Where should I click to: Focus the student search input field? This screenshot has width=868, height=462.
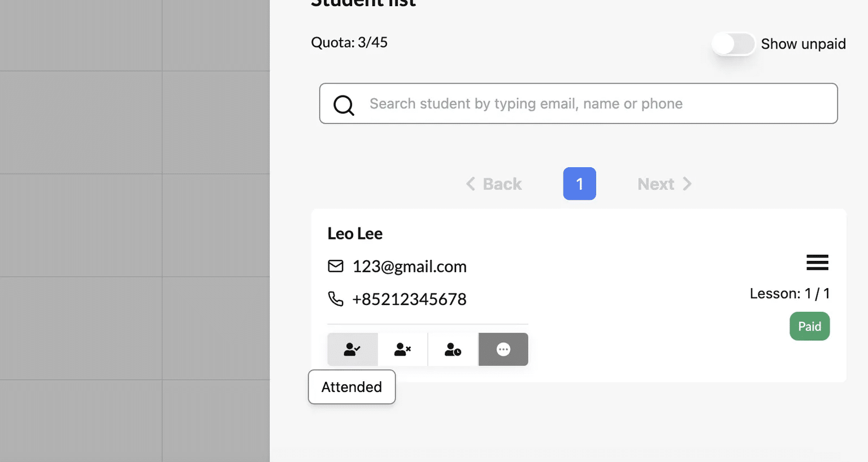(578, 103)
